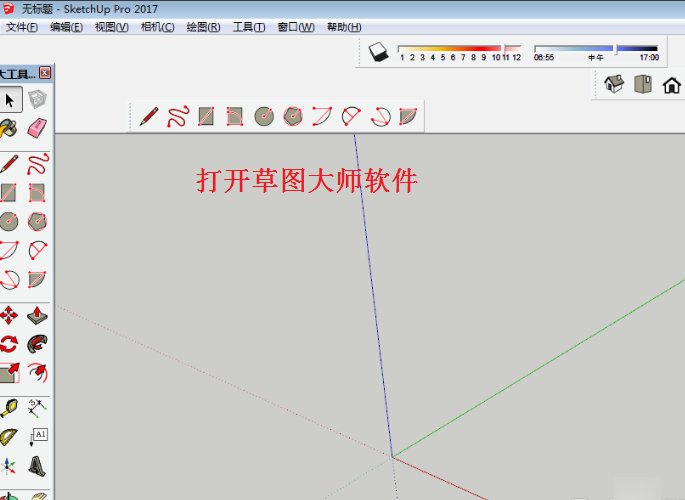The width and height of the screenshot is (685, 500).
Task: Click the 08:55 sunrise time label
Action: [544, 58]
